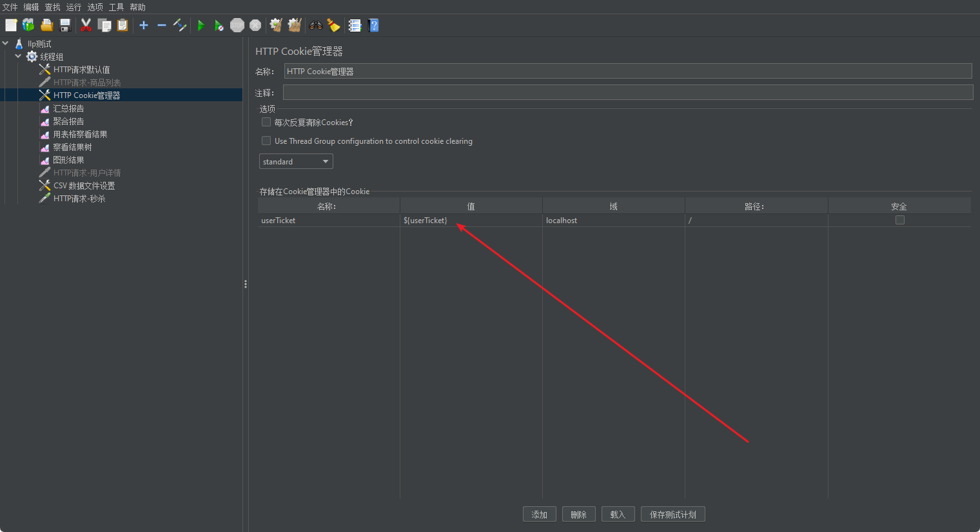Click the 域 column header
This screenshot has width=980, height=532.
[x=614, y=206]
